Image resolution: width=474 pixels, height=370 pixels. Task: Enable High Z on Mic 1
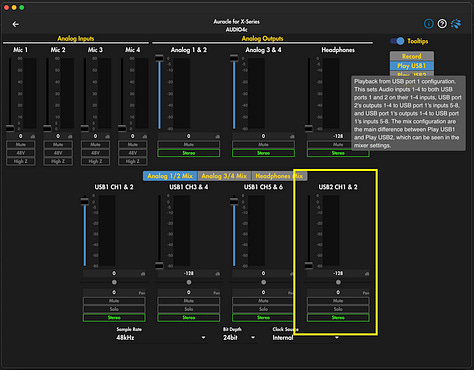pyautogui.click(x=21, y=161)
